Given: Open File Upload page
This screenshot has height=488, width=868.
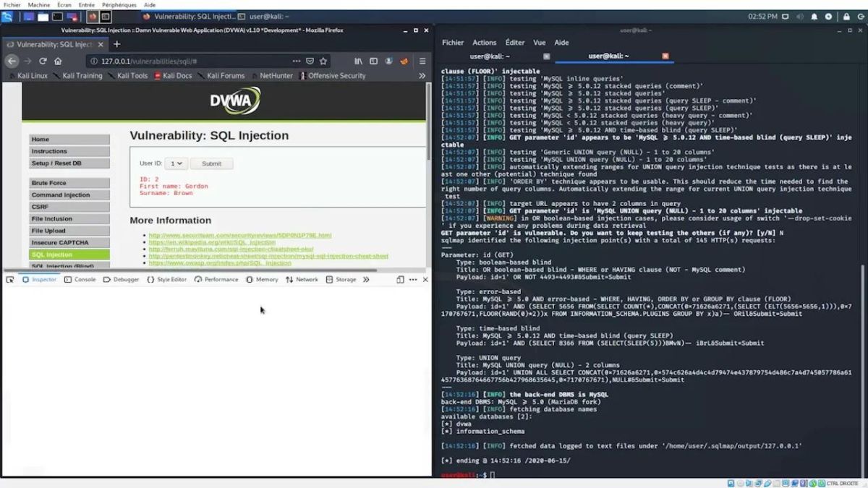Looking at the screenshot, I should tap(69, 231).
